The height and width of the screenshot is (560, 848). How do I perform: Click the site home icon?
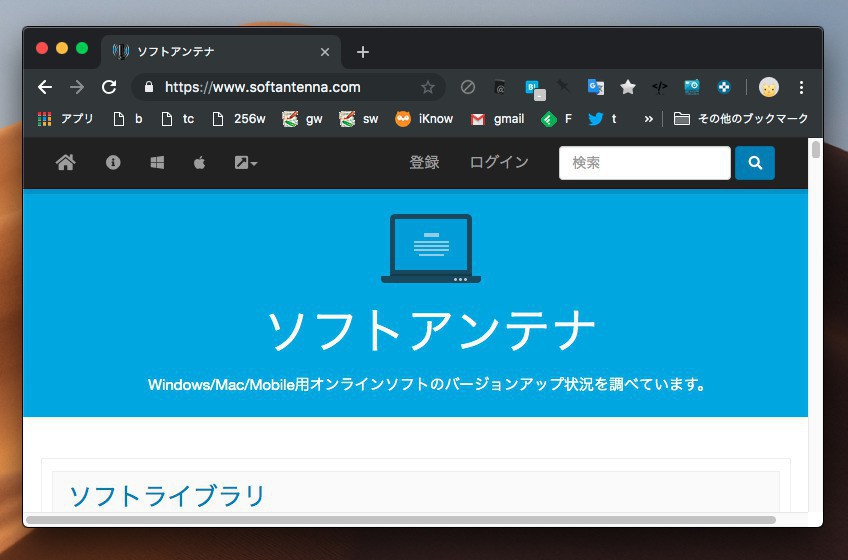pyautogui.click(x=65, y=162)
